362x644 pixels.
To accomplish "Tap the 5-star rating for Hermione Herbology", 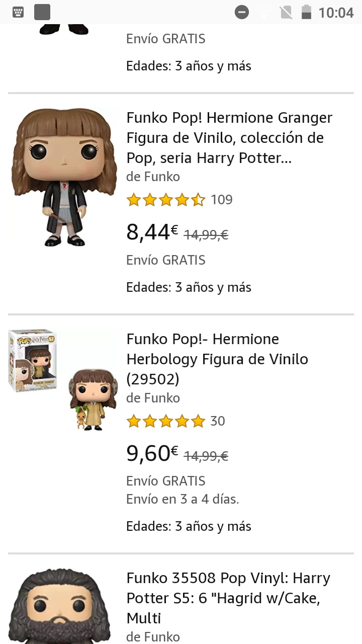I will 166,421.
